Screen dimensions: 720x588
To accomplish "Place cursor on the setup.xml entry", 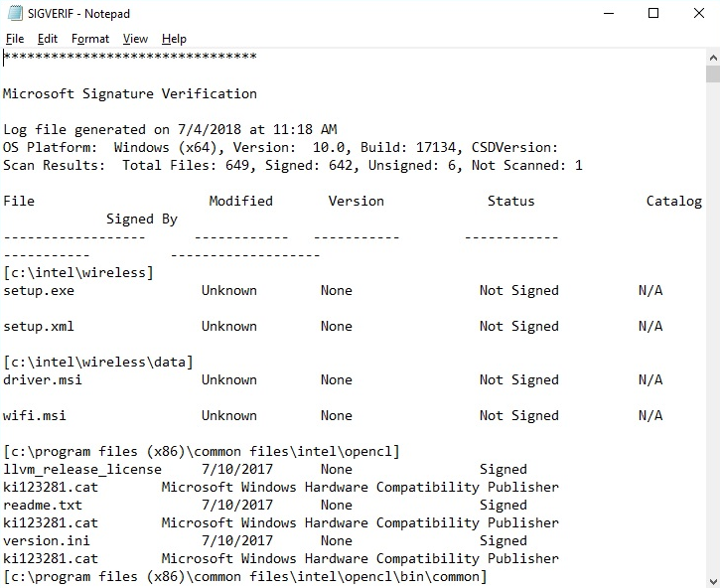I will [39, 327].
